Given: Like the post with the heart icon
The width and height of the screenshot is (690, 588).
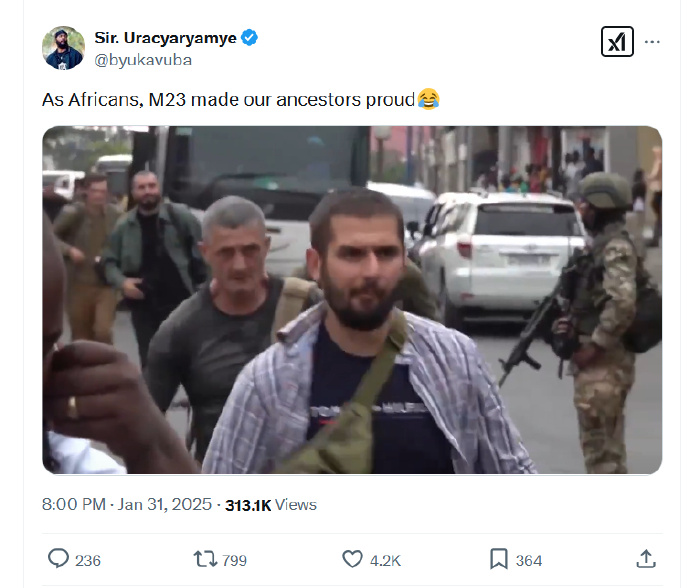Looking at the screenshot, I should pyautogui.click(x=352, y=559).
